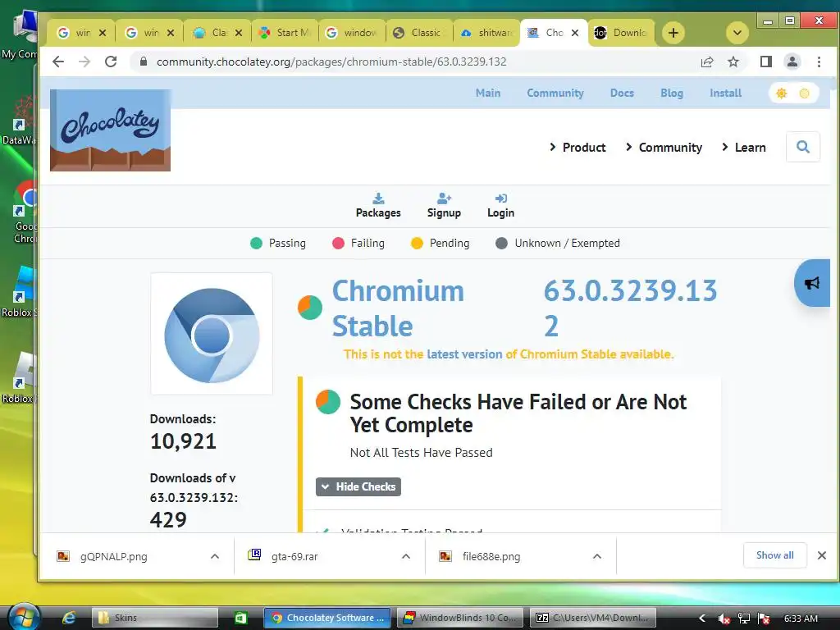Go back with the browser back arrow

[x=58, y=62]
